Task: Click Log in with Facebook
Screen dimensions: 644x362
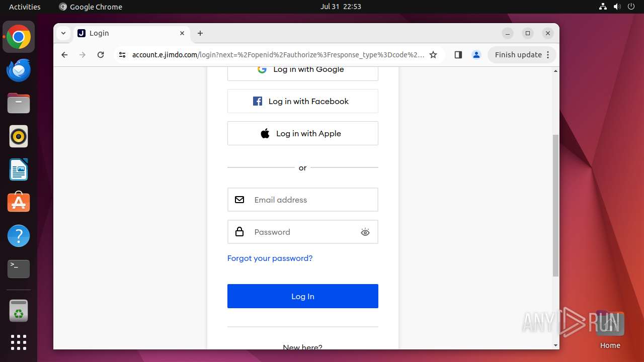Action: [303, 101]
